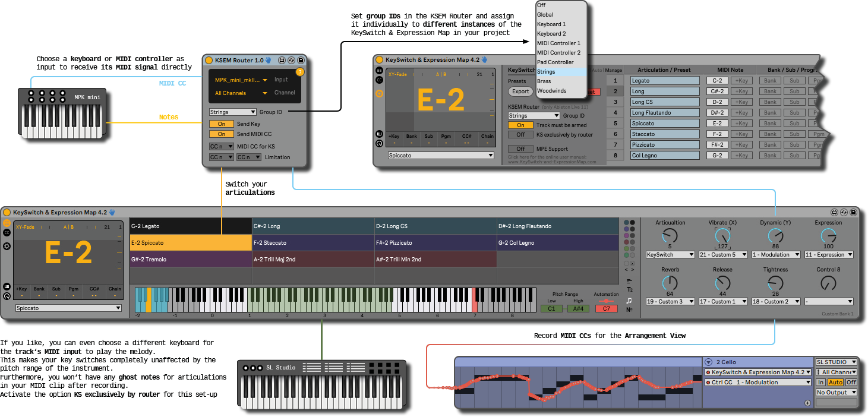
Task: Click the hot-swap icon on KSEM Router header
Action: [x=291, y=61]
